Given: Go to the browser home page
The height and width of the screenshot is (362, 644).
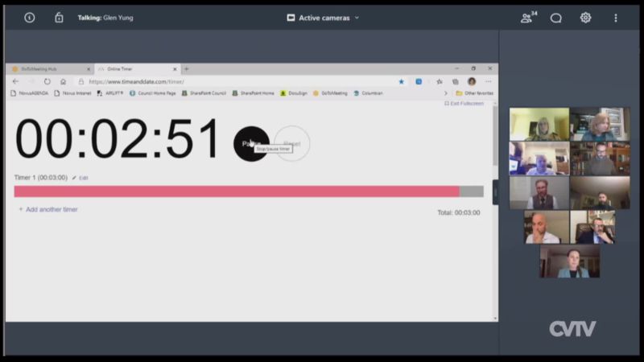Looking at the screenshot, I should tap(63, 81).
